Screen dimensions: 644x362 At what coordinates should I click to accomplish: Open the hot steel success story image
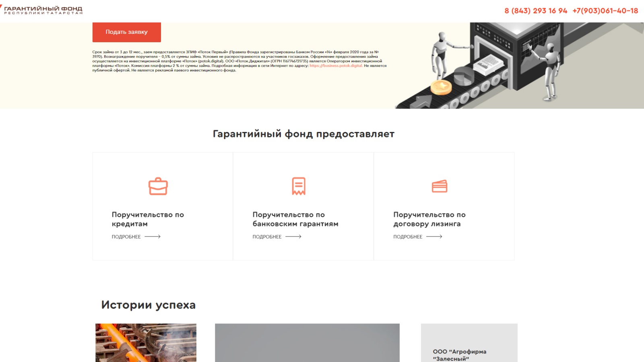(146, 343)
